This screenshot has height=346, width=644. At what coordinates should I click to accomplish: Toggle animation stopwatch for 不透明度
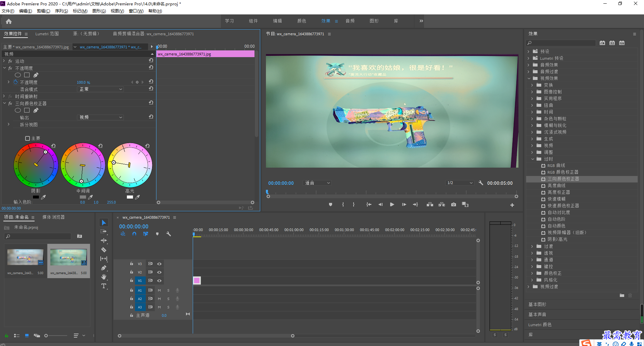pyautogui.click(x=15, y=82)
